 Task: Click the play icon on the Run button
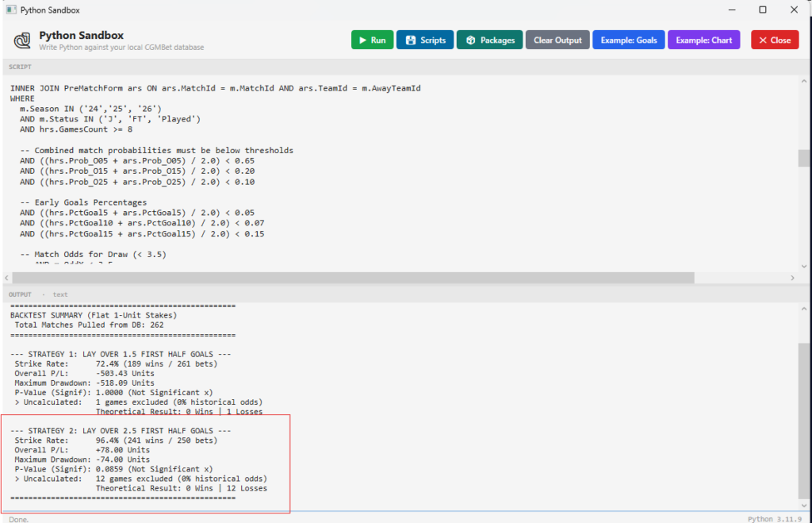[x=362, y=40]
